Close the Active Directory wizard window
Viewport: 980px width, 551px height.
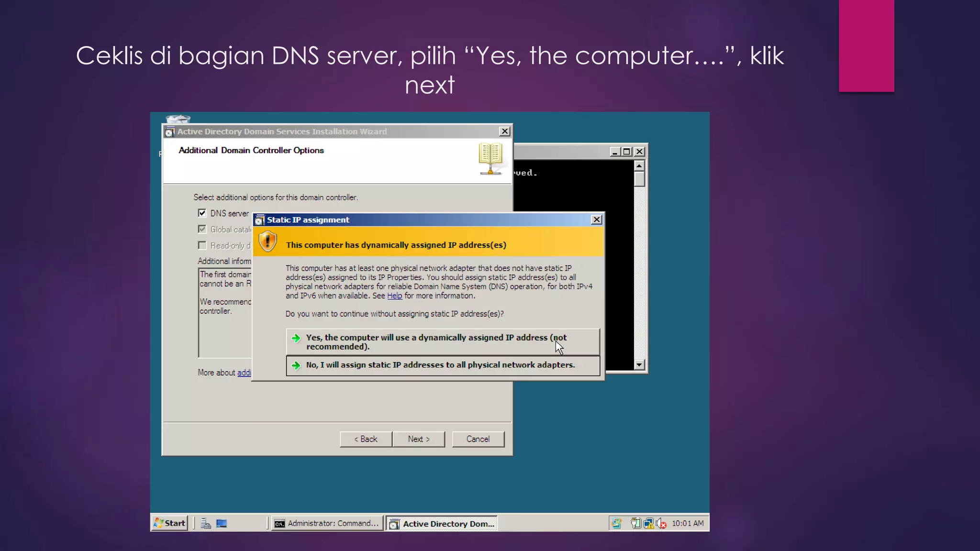(504, 131)
